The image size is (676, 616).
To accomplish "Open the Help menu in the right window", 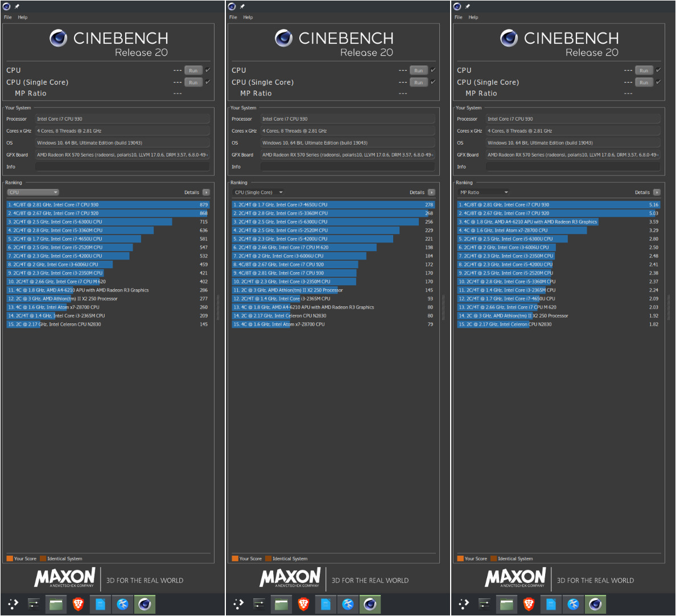I will click(473, 17).
